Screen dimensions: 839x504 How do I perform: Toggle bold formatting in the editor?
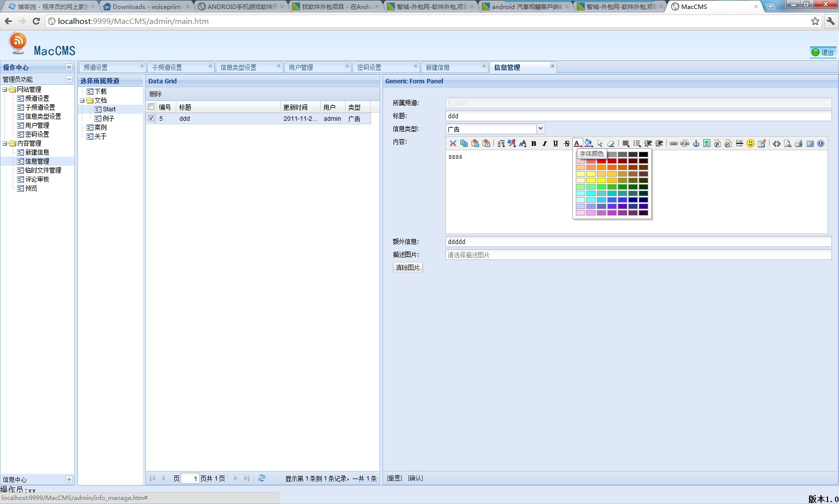(534, 143)
